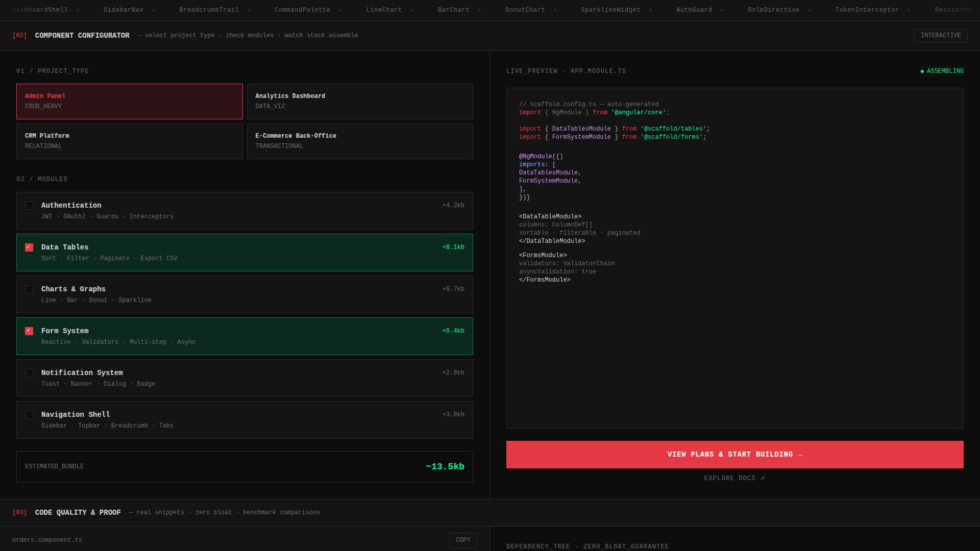
Task: Click the @NgModule decorator in preview
Action: click(535, 157)
